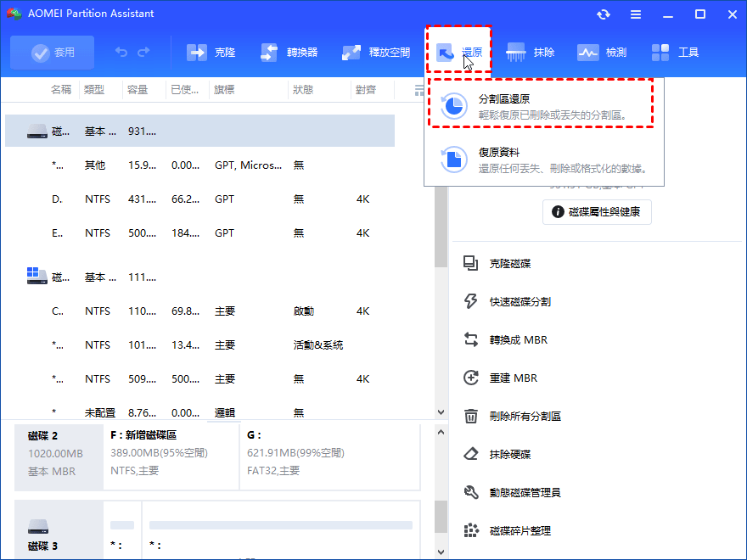Select the G: FAT32 partition block
Viewport: 747px width, 560px height.
(329, 457)
